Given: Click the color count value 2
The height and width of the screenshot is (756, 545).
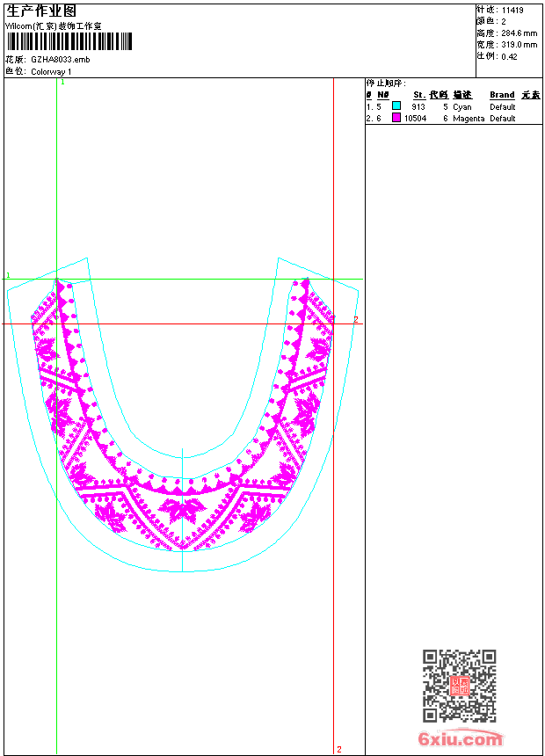Looking at the screenshot, I should (504, 22).
